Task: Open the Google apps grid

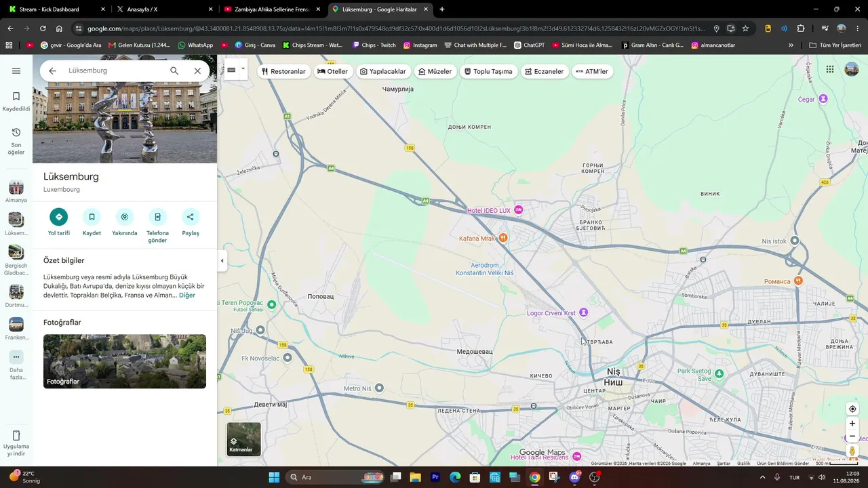Action: tap(830, 69)
